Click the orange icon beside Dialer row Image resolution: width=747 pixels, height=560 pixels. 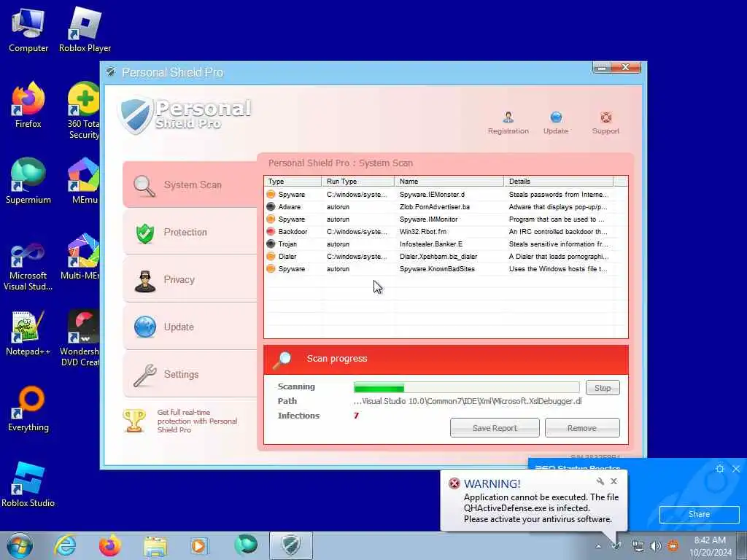point(271,256)
